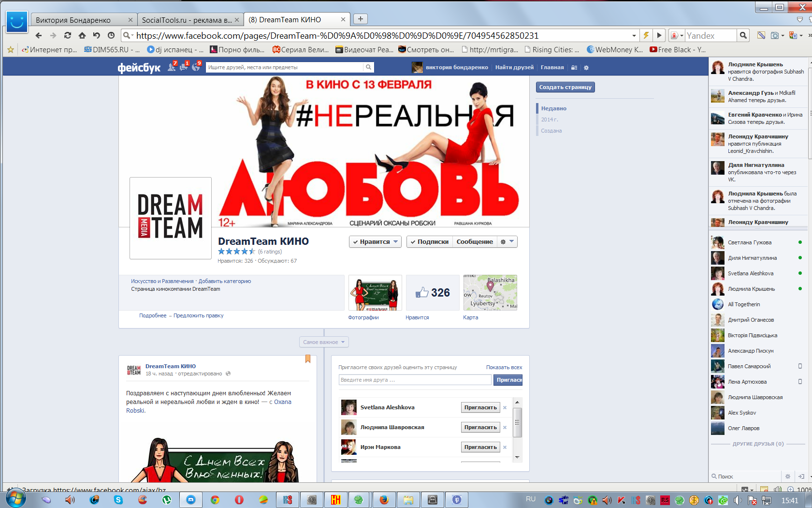812x508 pixels.
Task: Click the five-star rating
Action: point(236,252)
